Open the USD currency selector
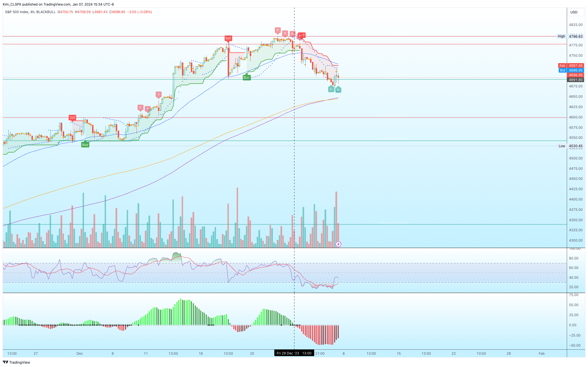This screenshot has width=588, height=367. pos(576,12)
